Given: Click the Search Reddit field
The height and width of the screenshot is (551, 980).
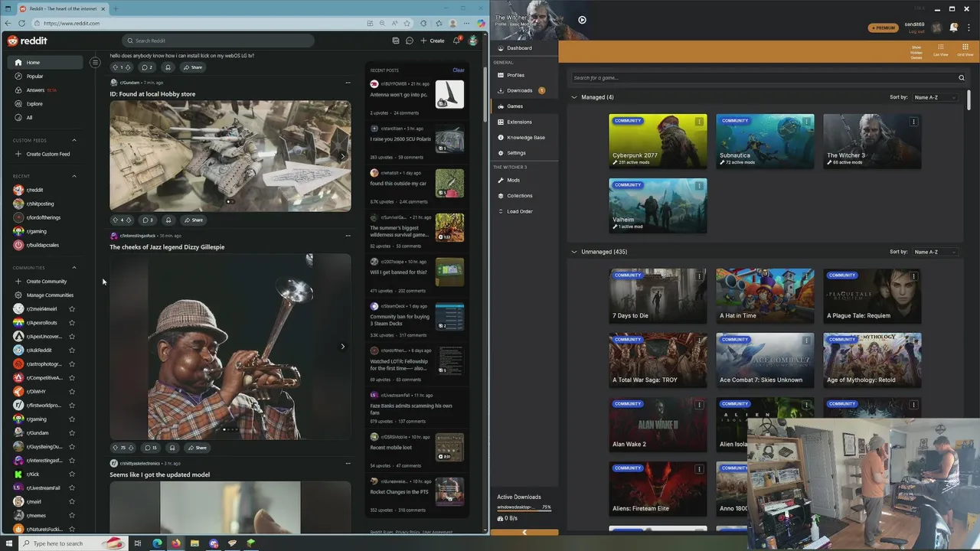Looking at the screenshot, I should pos(218,41).
